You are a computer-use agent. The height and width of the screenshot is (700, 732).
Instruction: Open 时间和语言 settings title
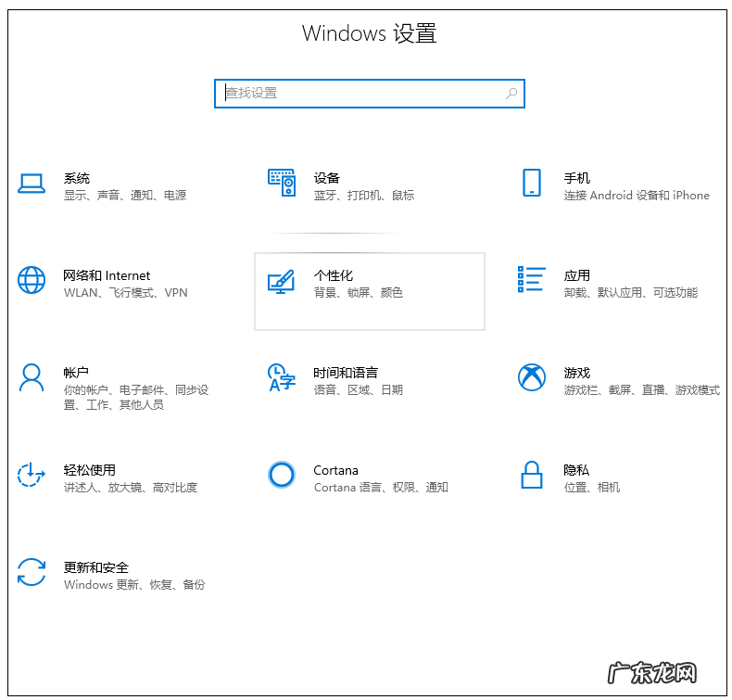346,373
